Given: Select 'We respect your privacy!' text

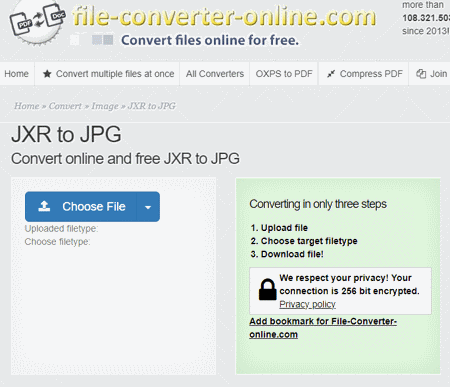Looking at the screenshot, I should pos(334,278).
